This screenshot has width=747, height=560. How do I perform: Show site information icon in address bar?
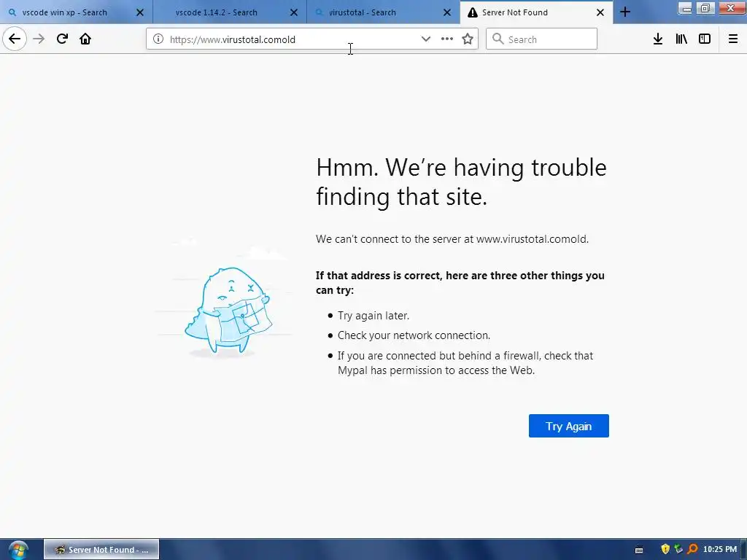coord(158,39)
